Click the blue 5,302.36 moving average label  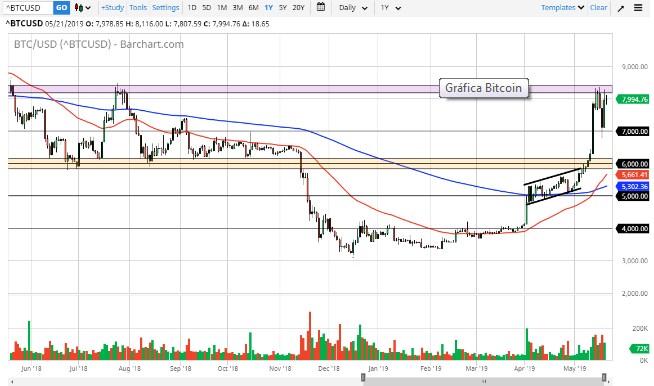click(633, 187)
